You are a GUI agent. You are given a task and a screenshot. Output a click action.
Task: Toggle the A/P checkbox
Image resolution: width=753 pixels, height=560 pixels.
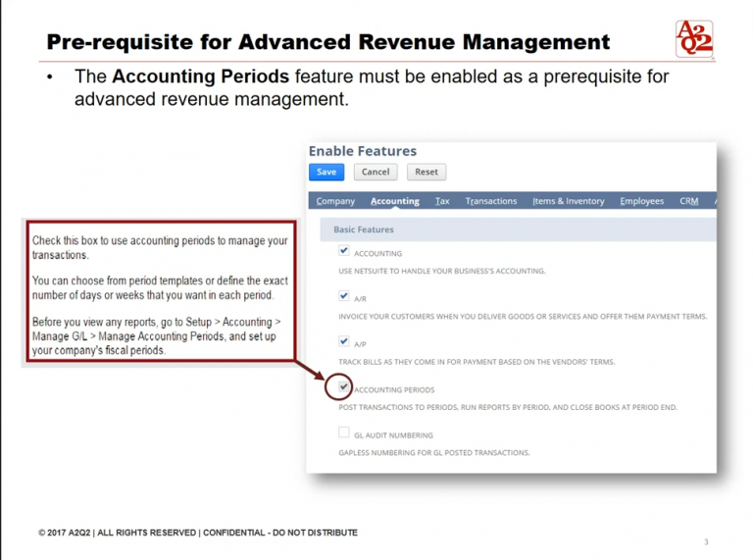coord(344,341)
